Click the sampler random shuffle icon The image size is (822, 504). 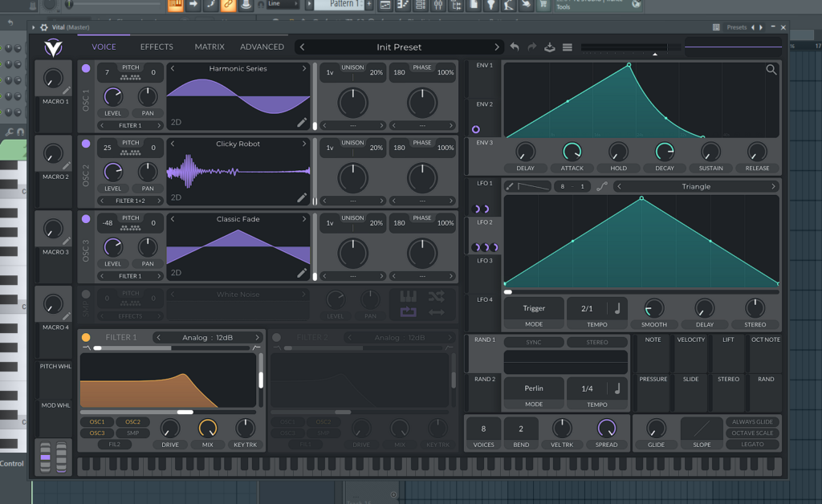436,296
